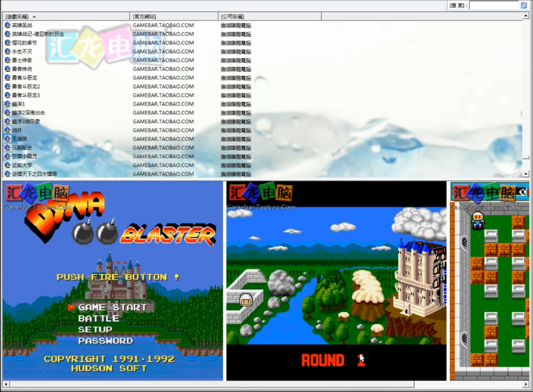533x392 pixels.
Task: Click the Dyna Blaster title screen thumbnail
Action: pyautogui.click(x=113, y=281)
